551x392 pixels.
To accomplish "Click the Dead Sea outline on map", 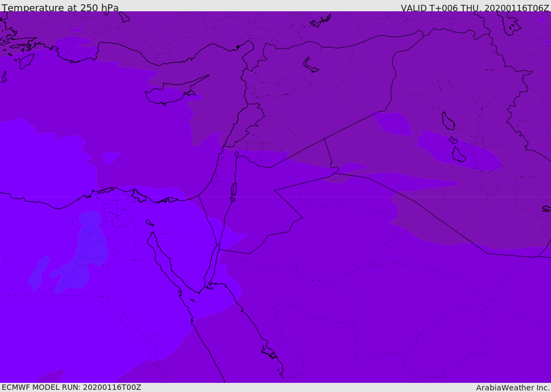I will click(x=234, y=189).
